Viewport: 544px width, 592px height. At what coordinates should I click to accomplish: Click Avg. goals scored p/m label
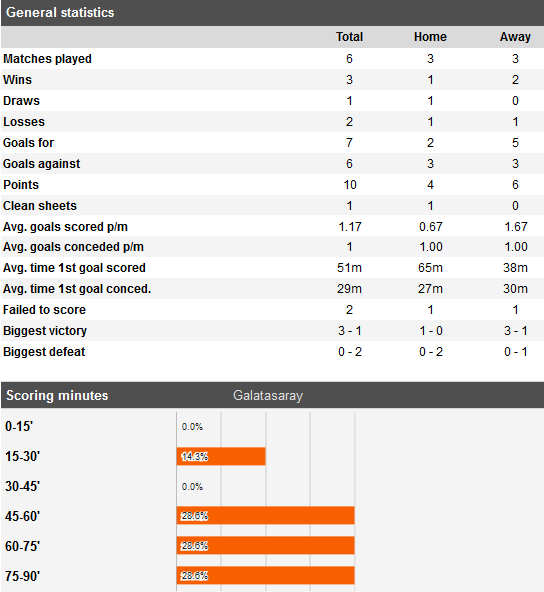point(65,227)
